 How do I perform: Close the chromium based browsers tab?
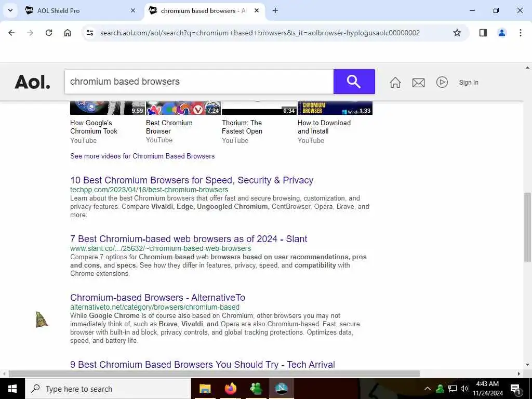[x=257, y=10]
